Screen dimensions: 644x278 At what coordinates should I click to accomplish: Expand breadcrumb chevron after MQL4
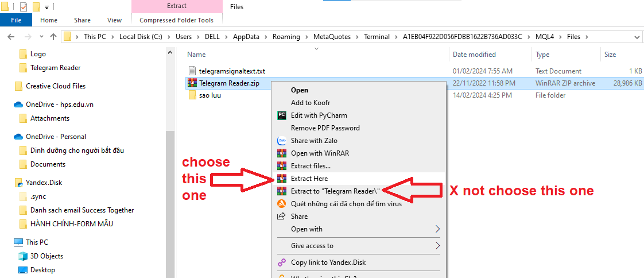[561, 37]
